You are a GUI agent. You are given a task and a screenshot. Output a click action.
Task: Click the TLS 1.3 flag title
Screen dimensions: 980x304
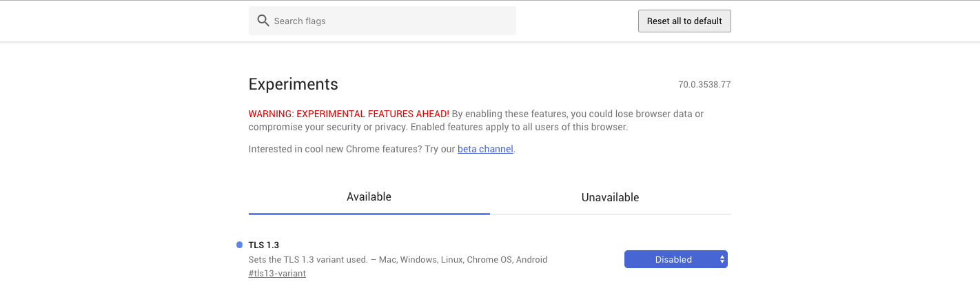(x=264, y=245)
